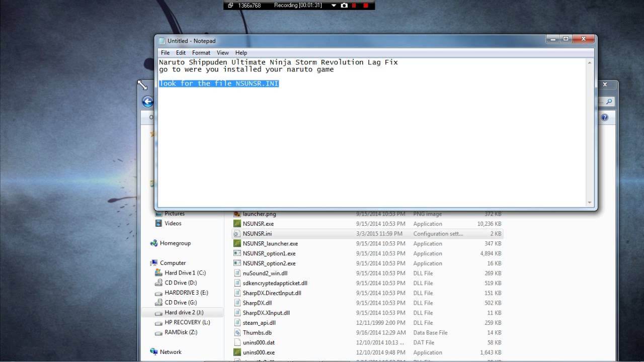Close the Notepad window
The image size is (644, 362).
584,39
